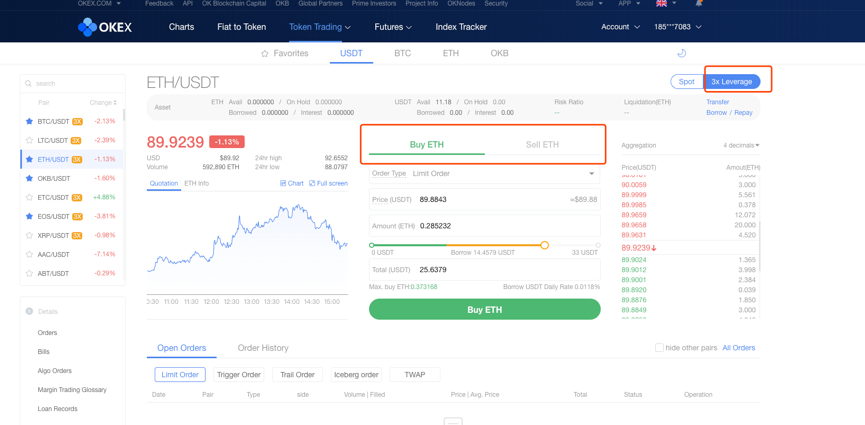Select the Iceberg order filter
Viewport: 865px width, 425px height.
click(356, 375)
